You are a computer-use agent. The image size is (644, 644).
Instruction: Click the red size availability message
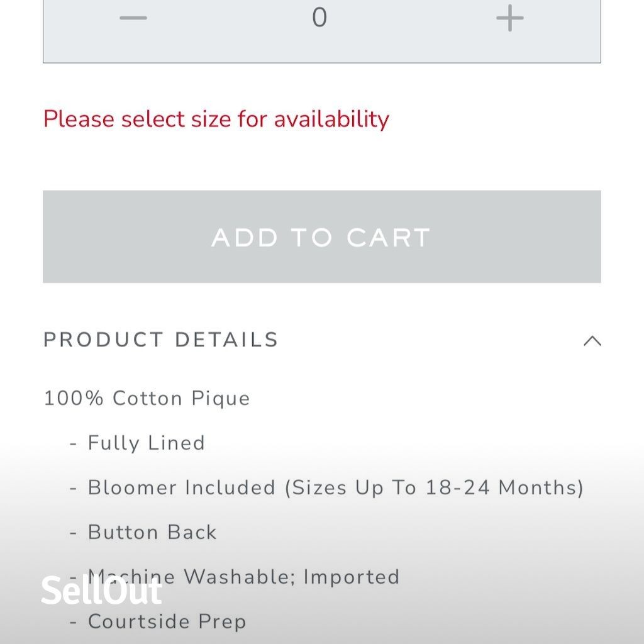pyautogui.click(x=216, y=119)
